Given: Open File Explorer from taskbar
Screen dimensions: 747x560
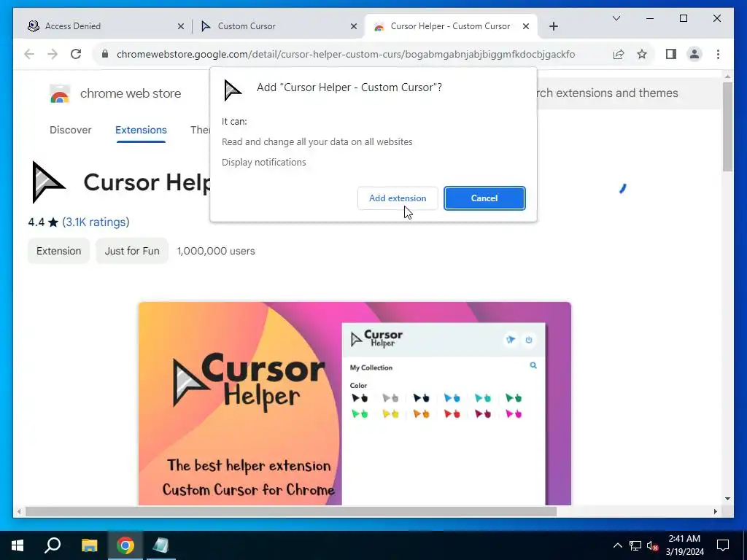Looking at the screenshot, I should [89, 545].
